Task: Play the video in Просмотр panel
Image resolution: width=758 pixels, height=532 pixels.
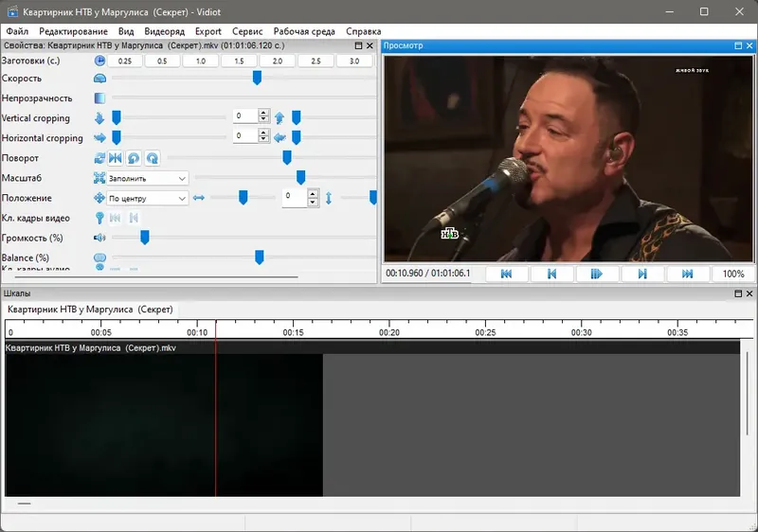Action: click(x=597, y=274)
